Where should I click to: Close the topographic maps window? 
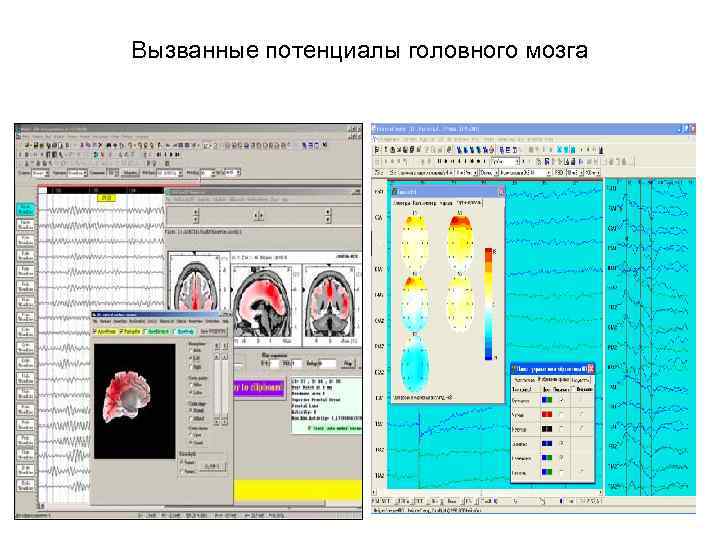[x=501, y=191]
